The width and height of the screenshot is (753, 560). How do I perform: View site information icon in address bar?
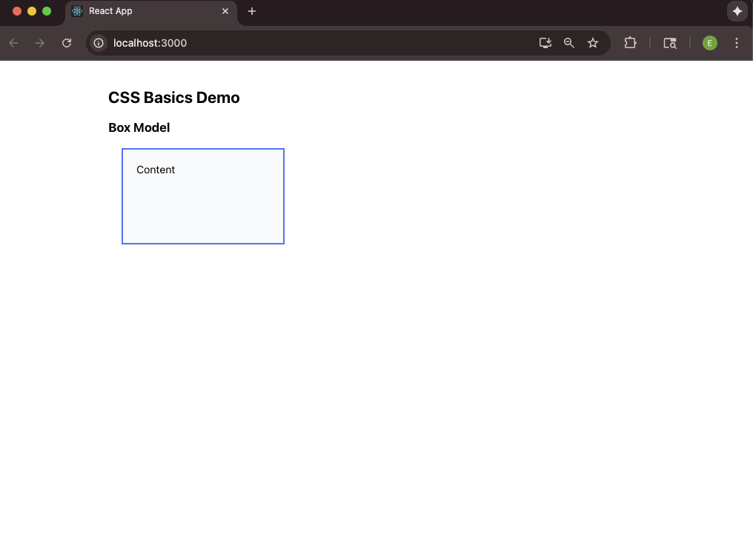[99, 43]
